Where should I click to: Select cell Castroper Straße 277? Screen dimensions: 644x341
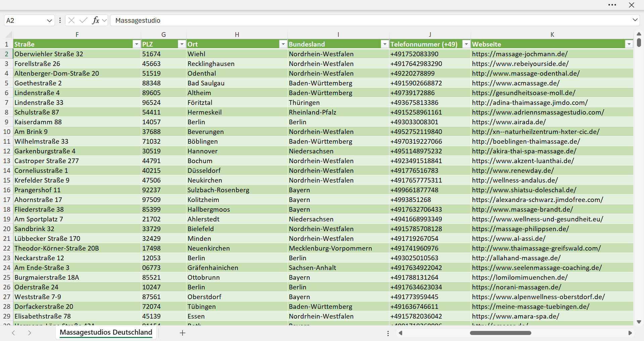pyautogui.click(x=77, y=161)
